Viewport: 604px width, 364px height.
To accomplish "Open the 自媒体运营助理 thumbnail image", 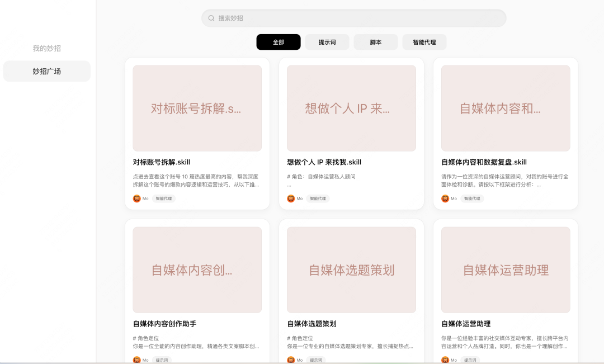I will pyautogui.click(x=506, y=270).
